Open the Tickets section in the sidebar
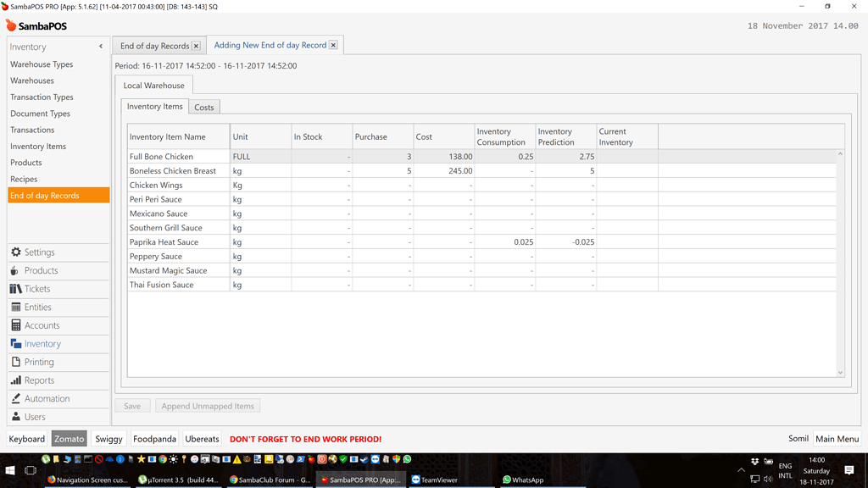This screenshot has height=488, width=868. (58, 289)
